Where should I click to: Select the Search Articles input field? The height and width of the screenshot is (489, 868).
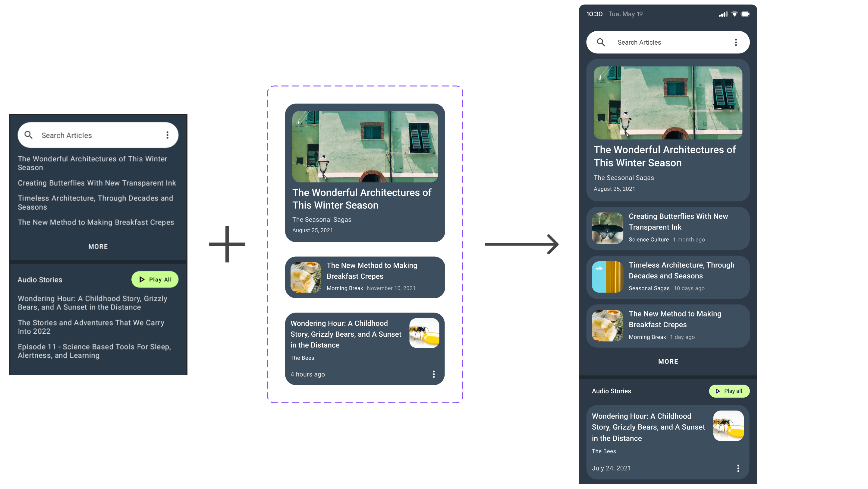tap(668, 42)
